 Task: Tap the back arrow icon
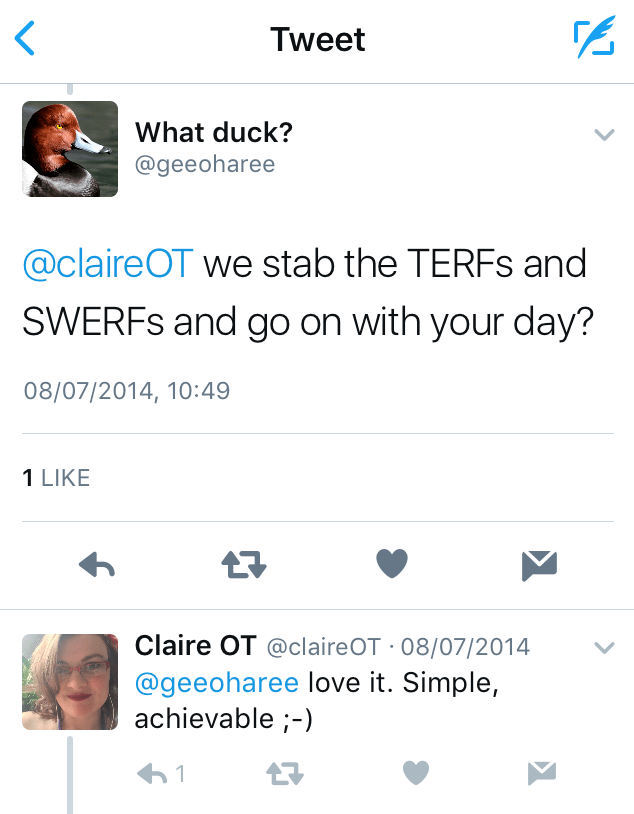(25, 40)
